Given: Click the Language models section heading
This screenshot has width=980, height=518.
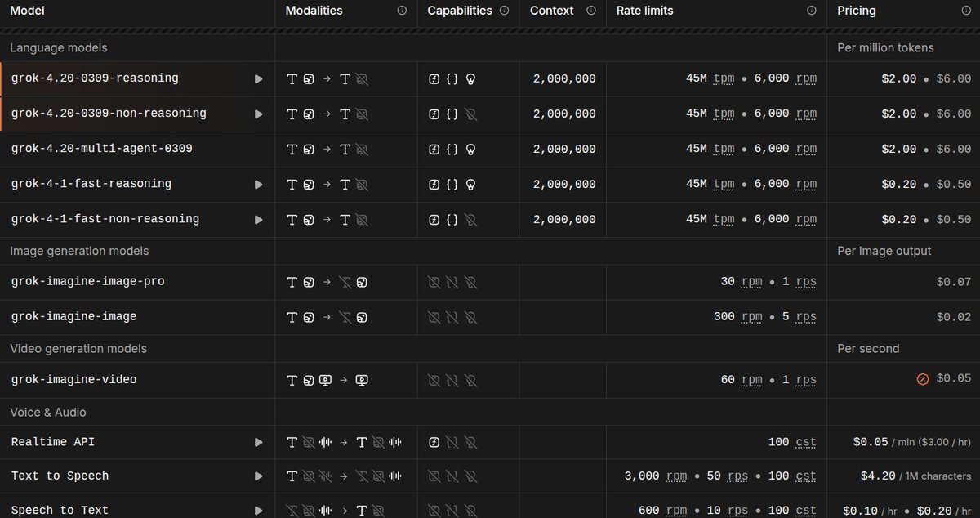Looking at the screenshot, I should click(59, 48).
